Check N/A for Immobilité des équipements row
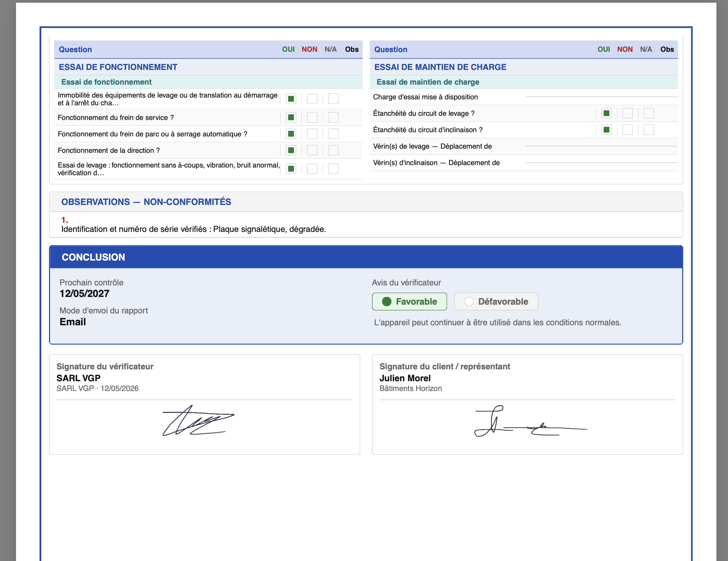 click(333, 99)
